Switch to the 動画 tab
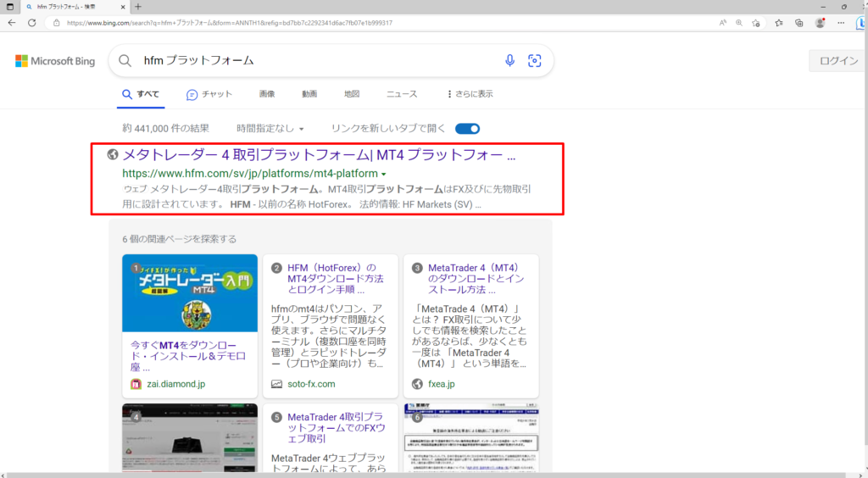Image resolution: width=868 pixels, height=478 pixels. tap(309, 94)
